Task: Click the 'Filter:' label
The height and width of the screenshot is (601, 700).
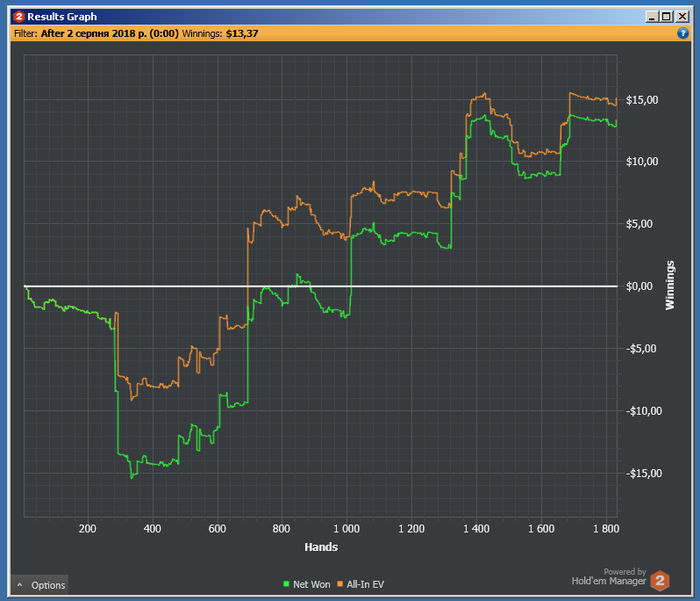Action: [x=25, y=33]
